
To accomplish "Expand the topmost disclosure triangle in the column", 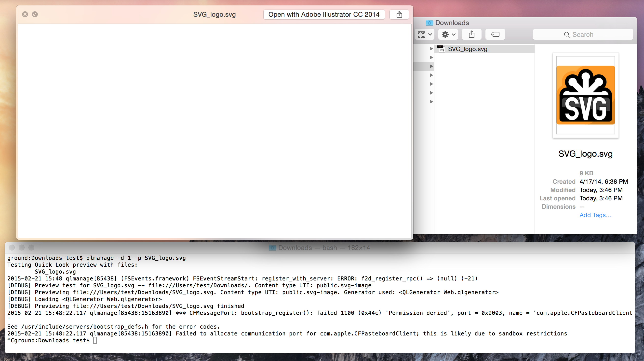I will coord(431,49).
